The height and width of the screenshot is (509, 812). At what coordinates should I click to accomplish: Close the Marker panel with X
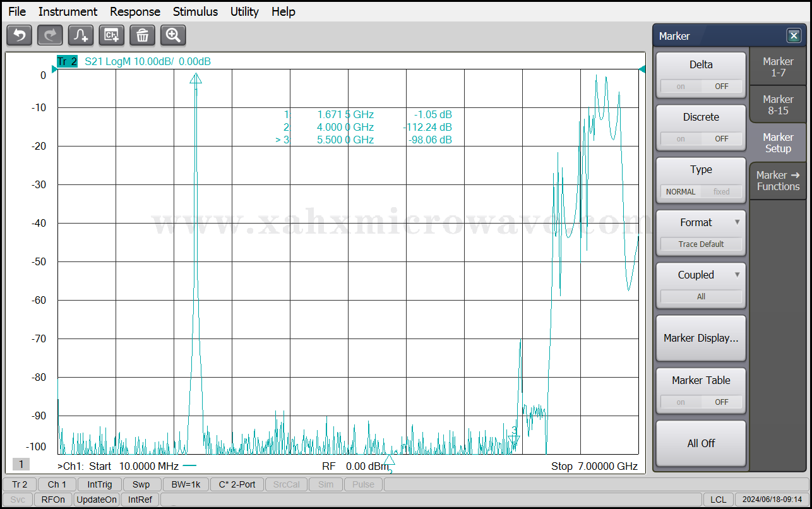pos(793,36)
